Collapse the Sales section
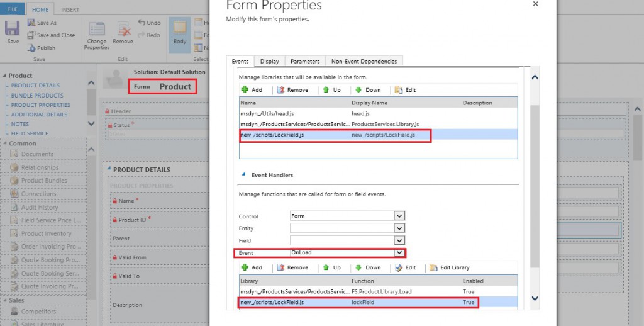The height and width of the screenshot is (326, 644). pos(4,301)
